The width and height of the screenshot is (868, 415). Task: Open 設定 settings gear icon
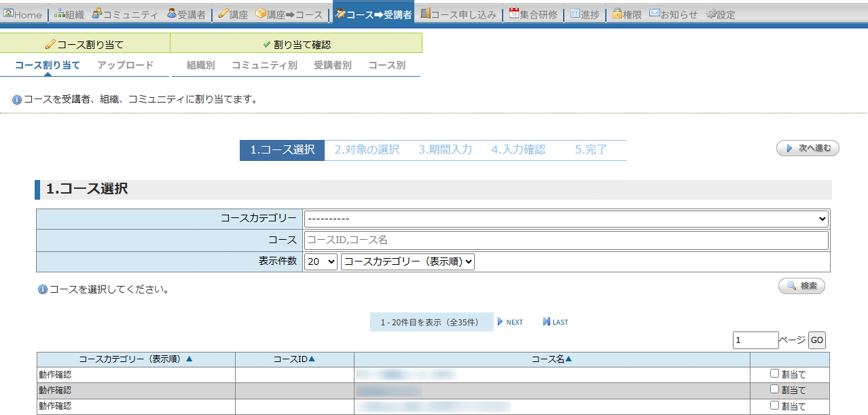(x=711, y=14)
